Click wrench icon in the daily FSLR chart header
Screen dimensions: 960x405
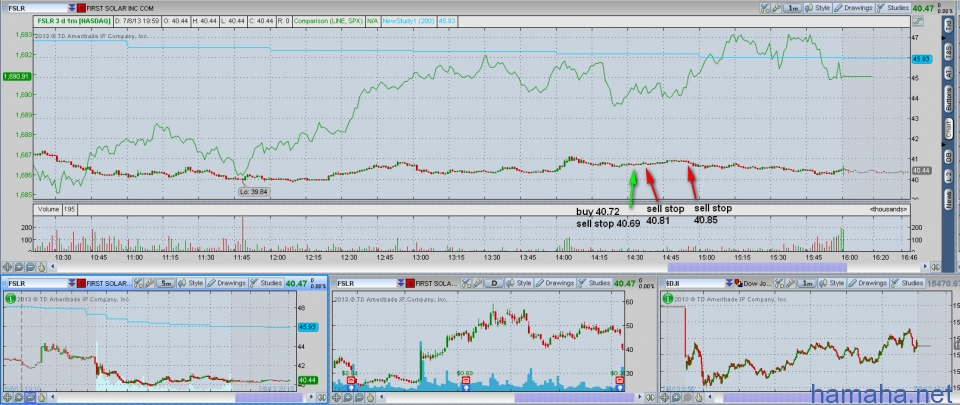pyautogui.click(x=477, y=283)
